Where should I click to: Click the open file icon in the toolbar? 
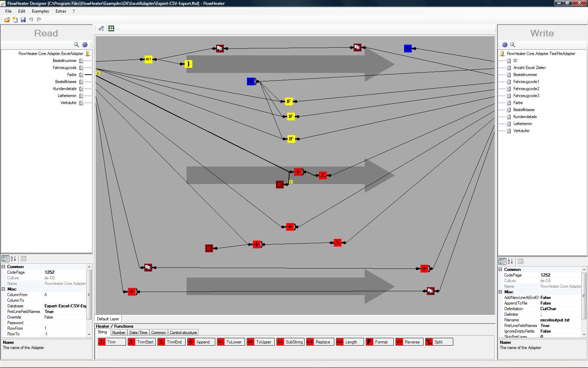click(7, 20)
